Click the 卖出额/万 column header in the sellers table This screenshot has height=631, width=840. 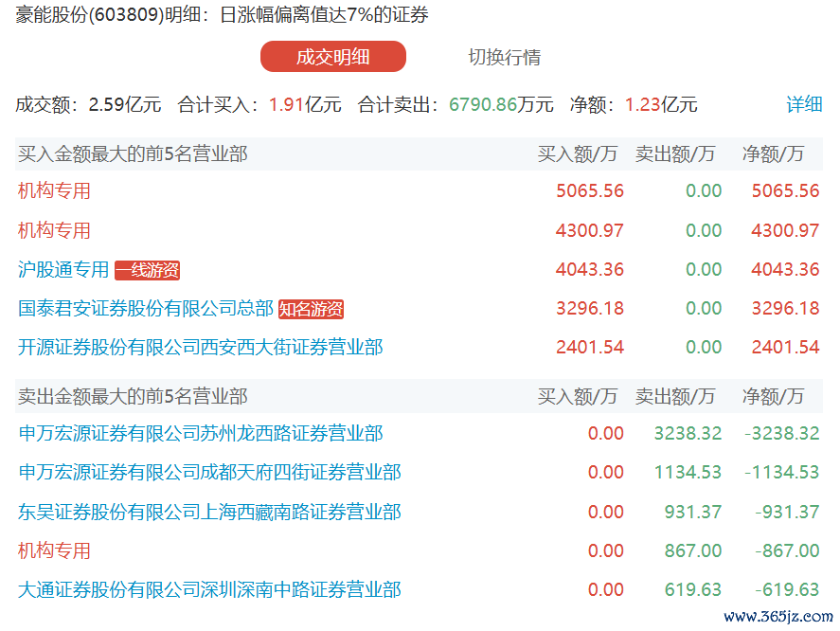[x=675, y=396]
